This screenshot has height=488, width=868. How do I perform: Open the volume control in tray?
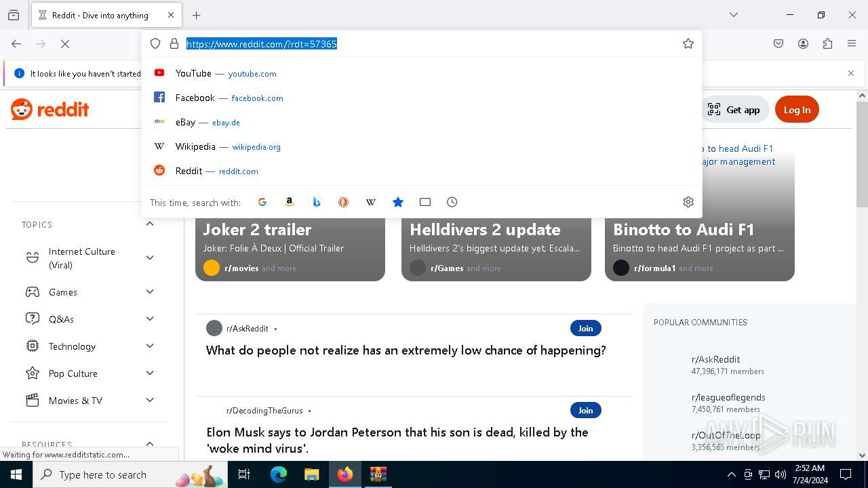pyautogui.click(x=781, y=474)
